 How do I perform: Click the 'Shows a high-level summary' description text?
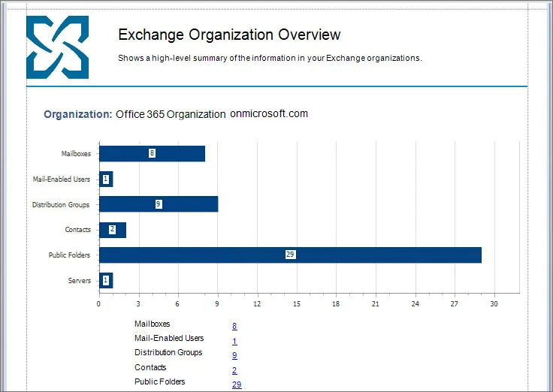pos(270,58)
